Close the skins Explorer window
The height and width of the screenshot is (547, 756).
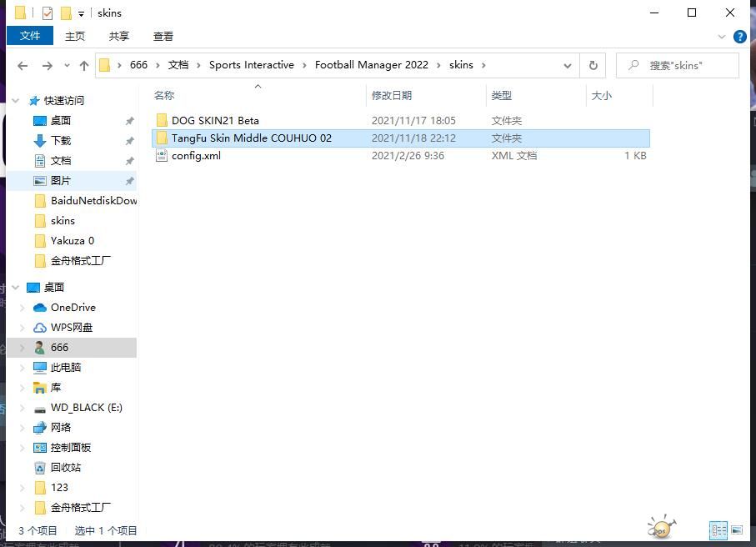(x=730, y=13)
